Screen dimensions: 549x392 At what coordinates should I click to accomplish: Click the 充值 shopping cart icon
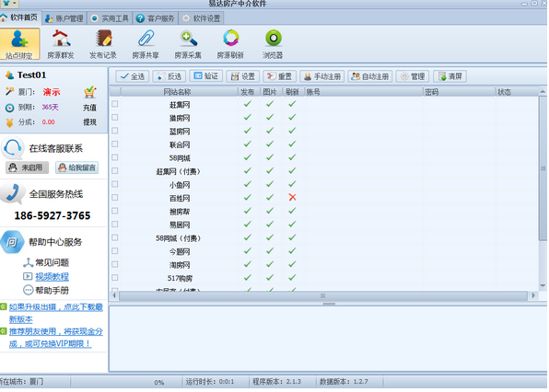(x=89, y=92)
